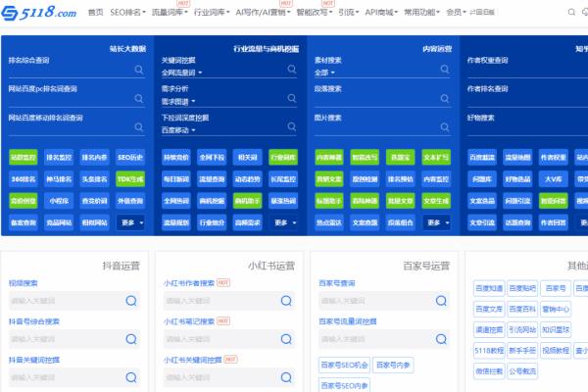Open the 行业词库 navigation menu
Screen dimensions: 588x392
tap(212, 13)
